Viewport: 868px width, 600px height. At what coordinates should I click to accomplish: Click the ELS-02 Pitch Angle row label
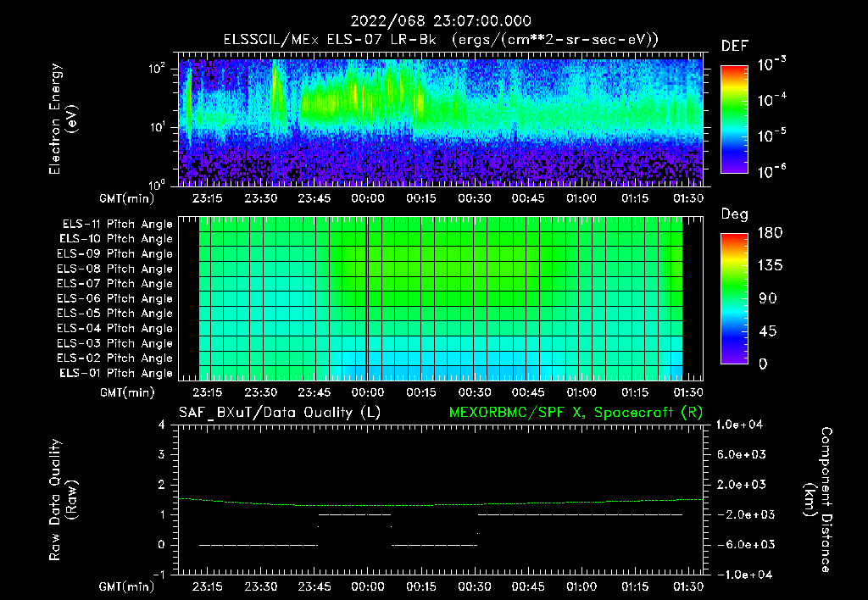point(114,358)
